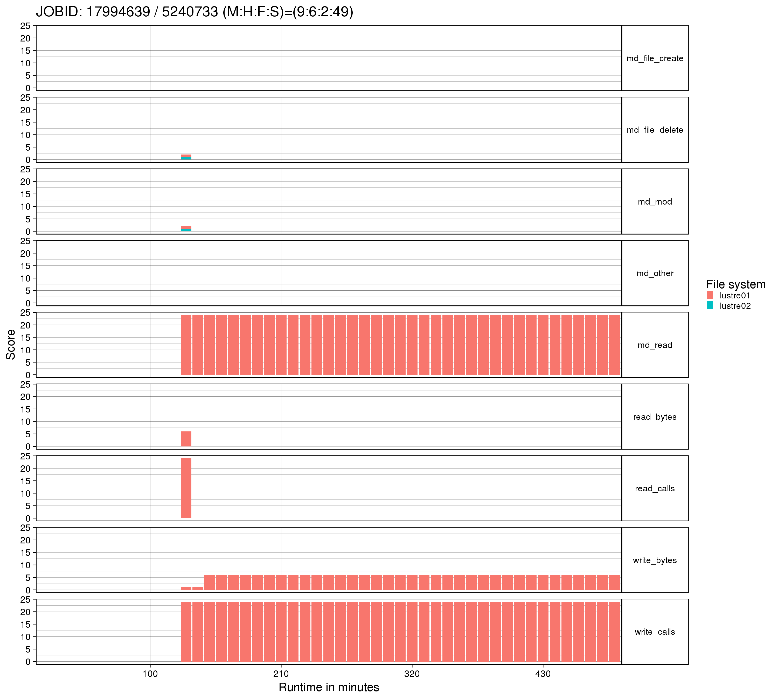The width and height of the screenshot is (778, 700).
Task: Click the md_read facet label
Action: tap(655, 345)
